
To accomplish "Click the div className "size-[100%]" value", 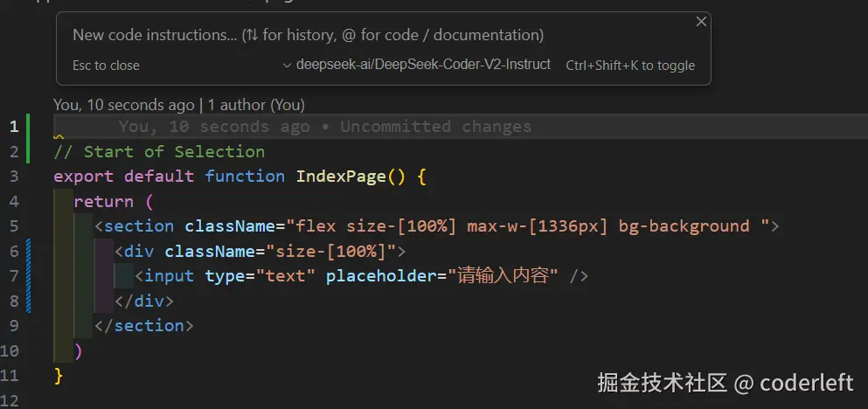I will point(331,252).
